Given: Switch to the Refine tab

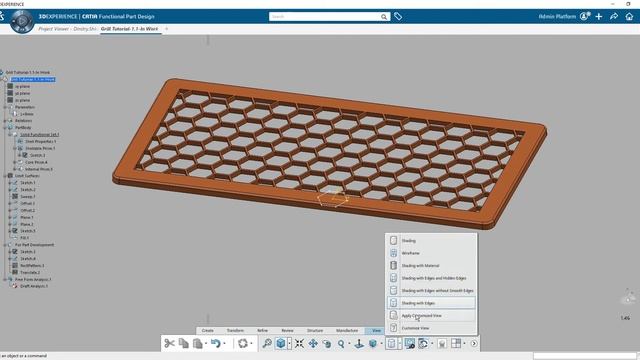Looking at the screenshot, I should (262, 330).
